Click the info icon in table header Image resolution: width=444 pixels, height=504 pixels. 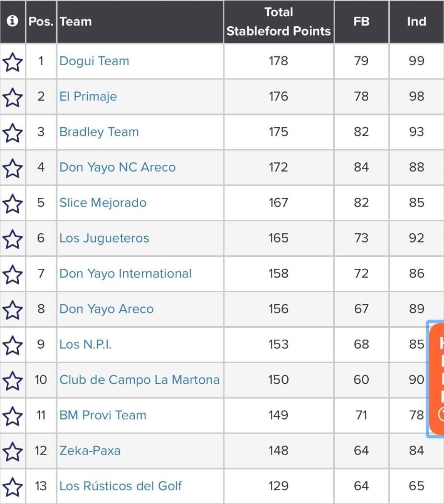[12, 22]
